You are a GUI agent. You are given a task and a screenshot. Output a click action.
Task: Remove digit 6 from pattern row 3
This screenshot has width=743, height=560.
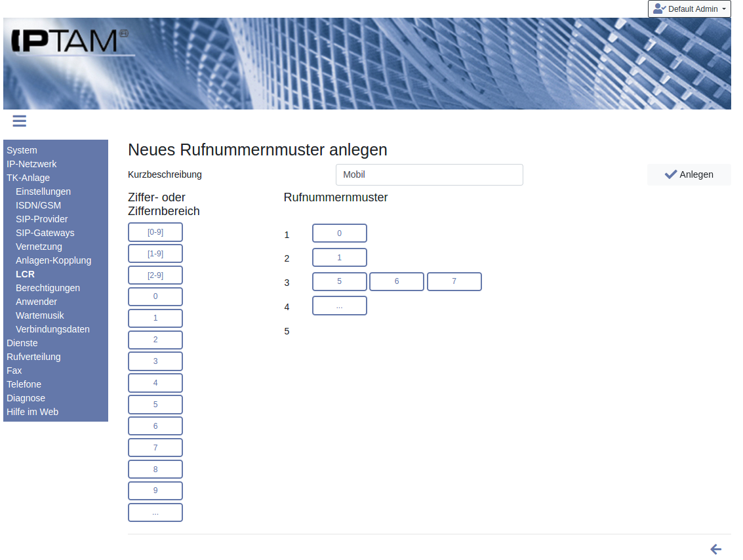coord(397,281)
